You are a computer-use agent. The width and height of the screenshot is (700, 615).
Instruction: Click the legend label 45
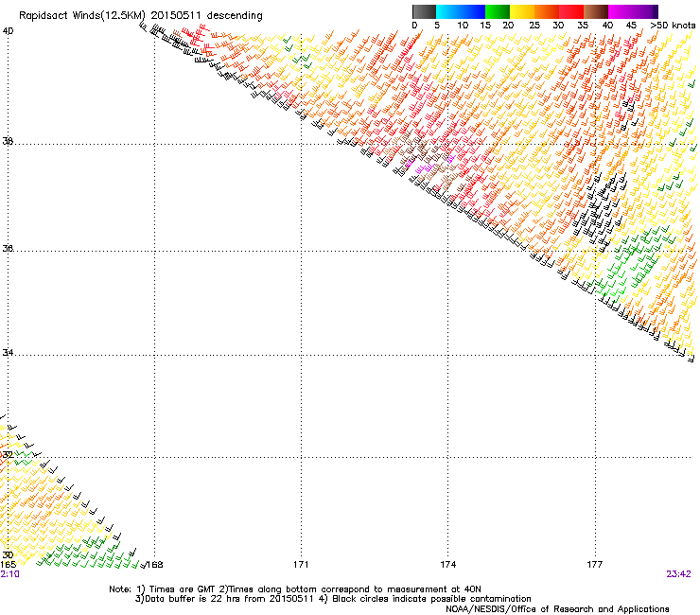pyautogui.click(x=631, y=26)
